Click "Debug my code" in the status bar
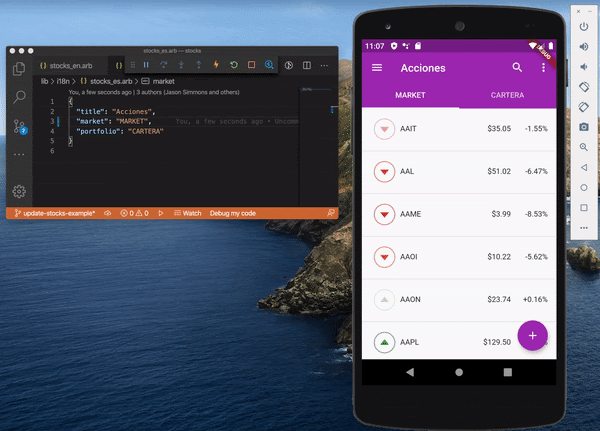 [232, 213]
